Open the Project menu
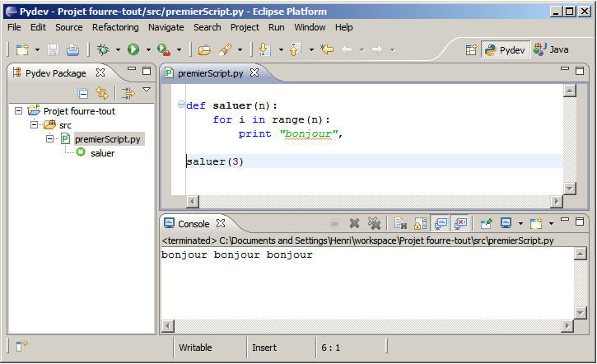The height and width of the screenshot is (364, 597). point(245,27)
